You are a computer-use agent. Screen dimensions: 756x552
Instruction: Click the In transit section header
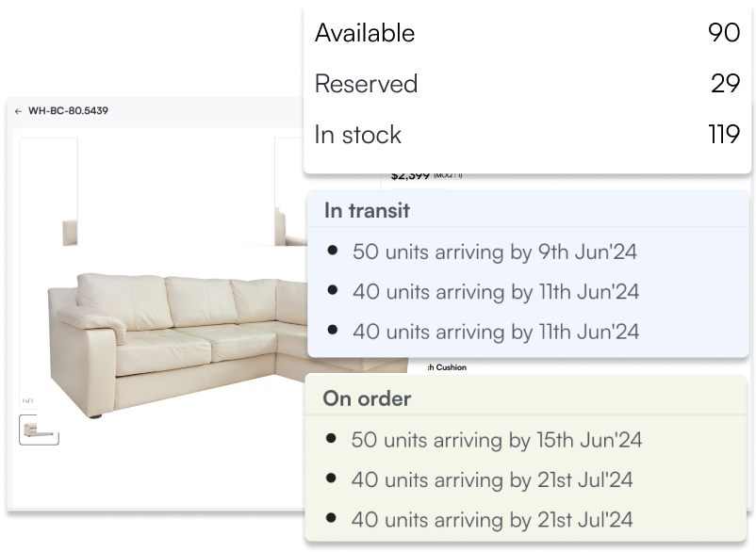click(367, 210)
